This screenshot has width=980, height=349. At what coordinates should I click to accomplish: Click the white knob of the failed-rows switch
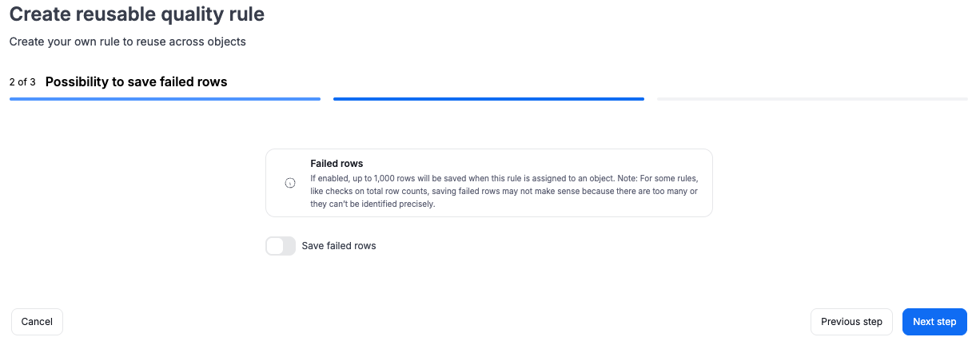tap(275, 246)
